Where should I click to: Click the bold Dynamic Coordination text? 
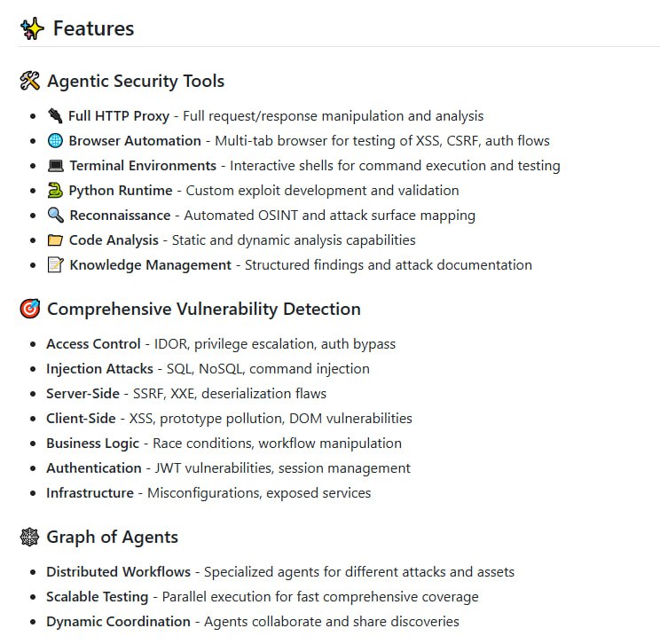[x=118, y=622]
